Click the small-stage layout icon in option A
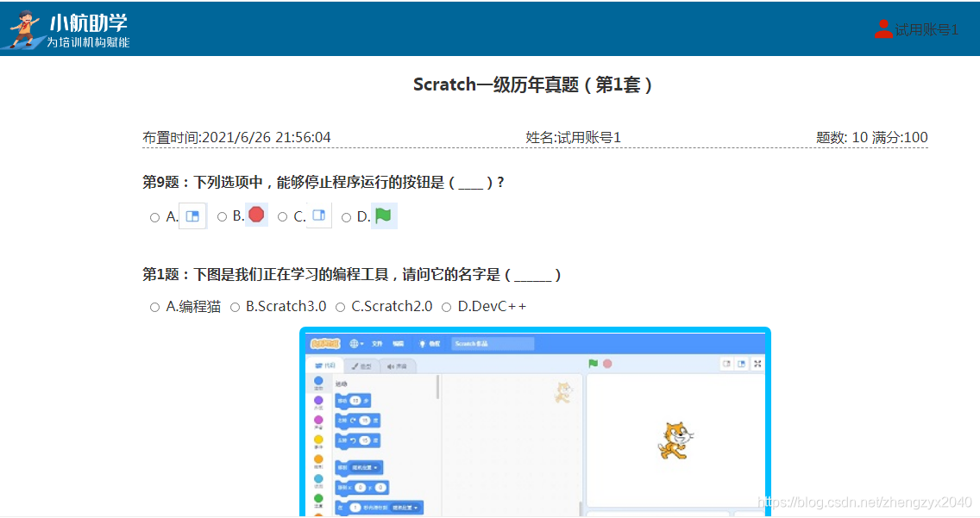The height and width of the screenshot is (518, 980). (192, 216)
